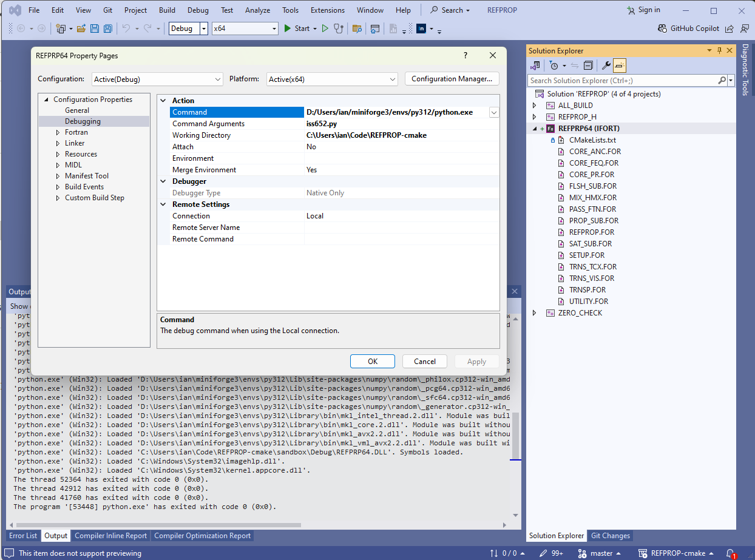
Task: Select the General tree item
Action: tap(77, 110)
